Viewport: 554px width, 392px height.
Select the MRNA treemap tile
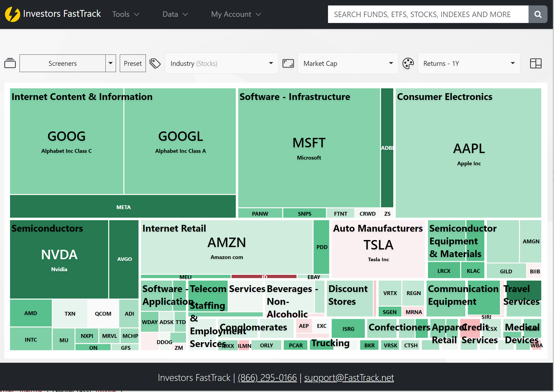tap(413, 312)
